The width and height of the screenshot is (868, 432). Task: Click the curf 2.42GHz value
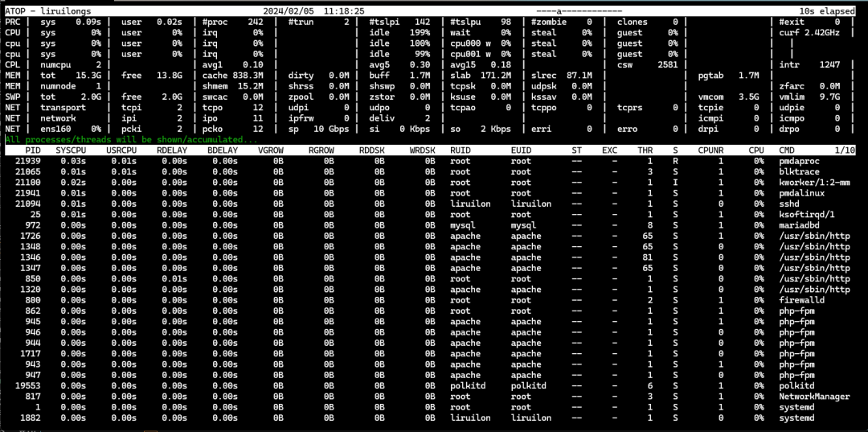tap(809, 33)
